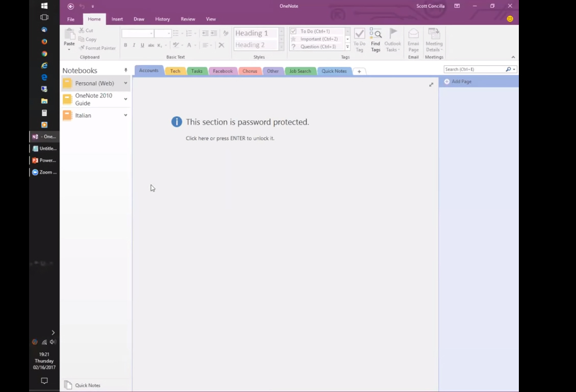Create new section with plus tab
This screenshot has height=392, width=576.
[x=359, y=71]
